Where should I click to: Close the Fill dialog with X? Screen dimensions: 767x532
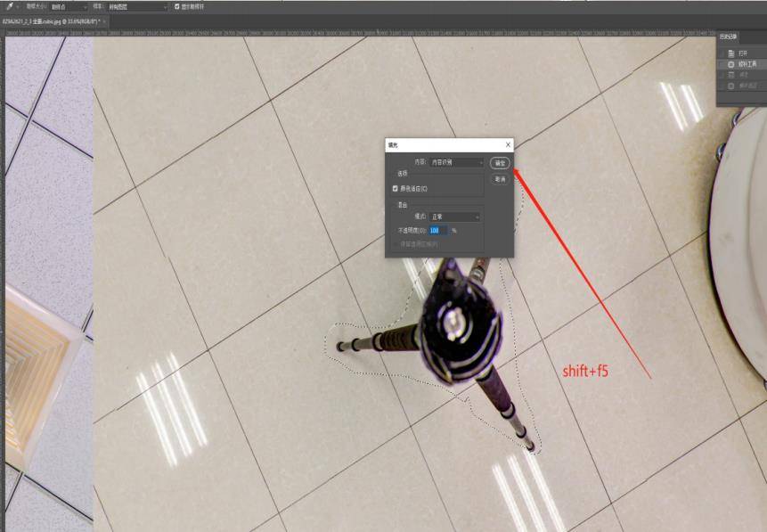click(x=508, y=143)
